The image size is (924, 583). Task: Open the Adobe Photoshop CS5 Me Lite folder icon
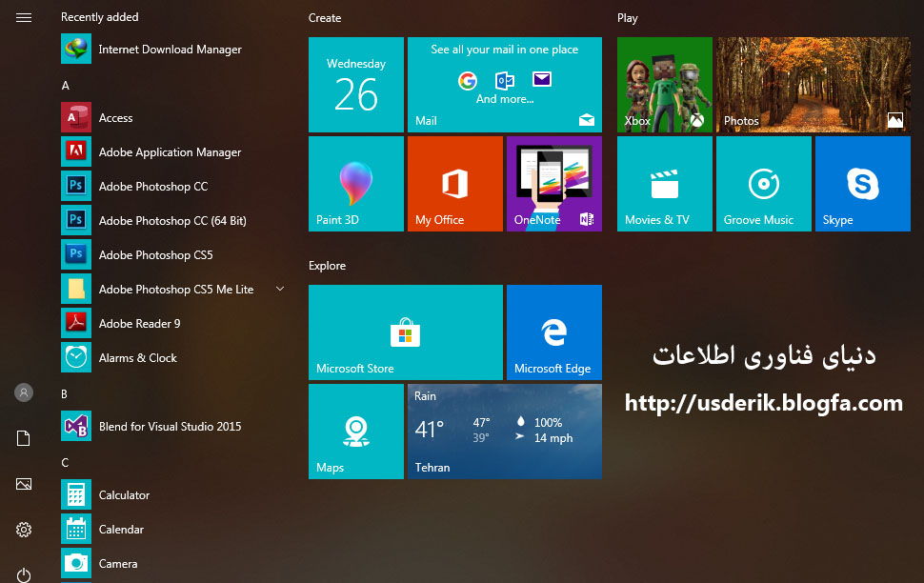coord(76,289)
